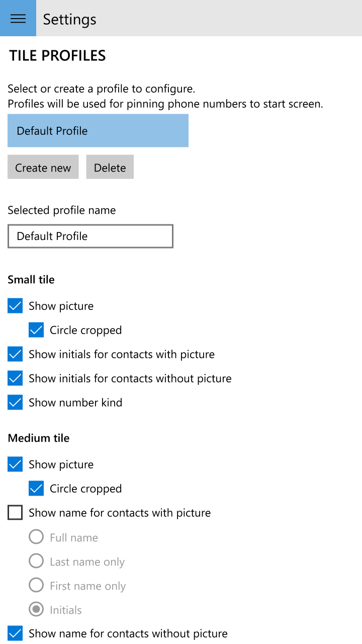Select the Default Profile list item

98,131
